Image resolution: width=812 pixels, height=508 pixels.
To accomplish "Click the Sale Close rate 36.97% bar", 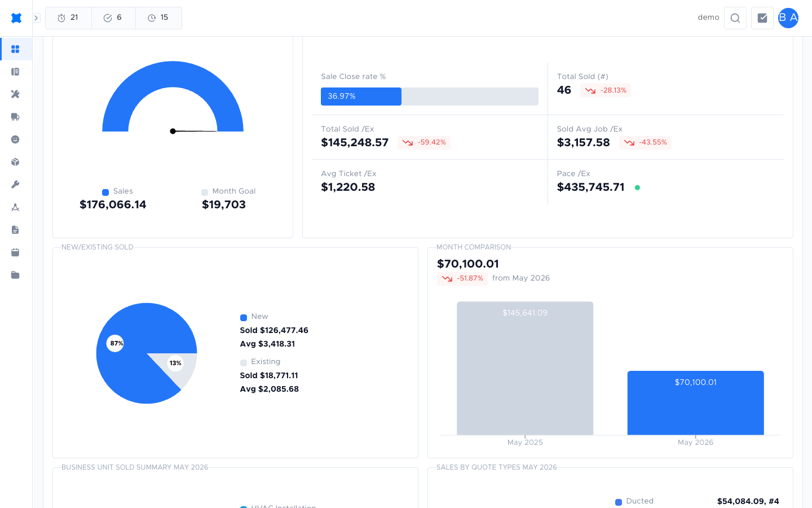I will pyautogui.click(x=430, y=97).
